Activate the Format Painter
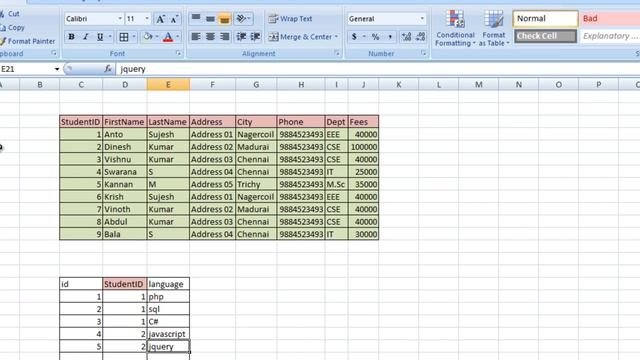The image size is (640, 360). point(28,41)
